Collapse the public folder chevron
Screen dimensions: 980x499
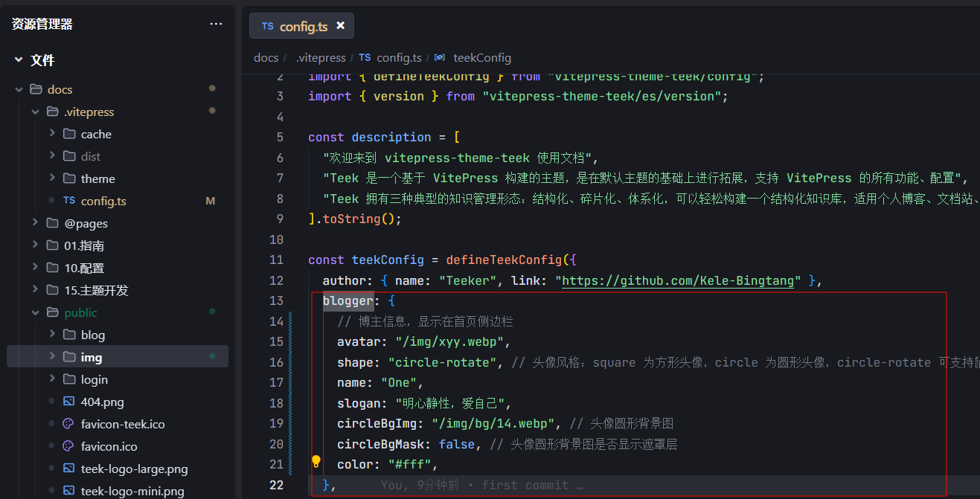[x=35, y=312]
